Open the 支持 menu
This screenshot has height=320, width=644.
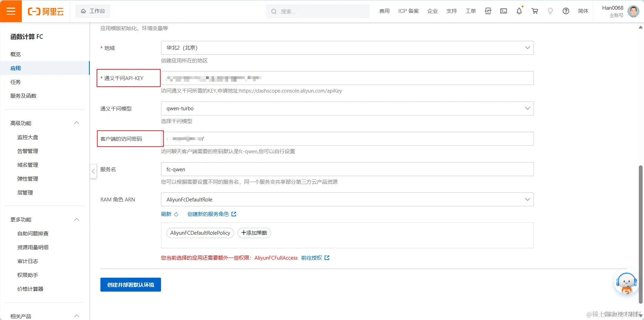[451, 11]
